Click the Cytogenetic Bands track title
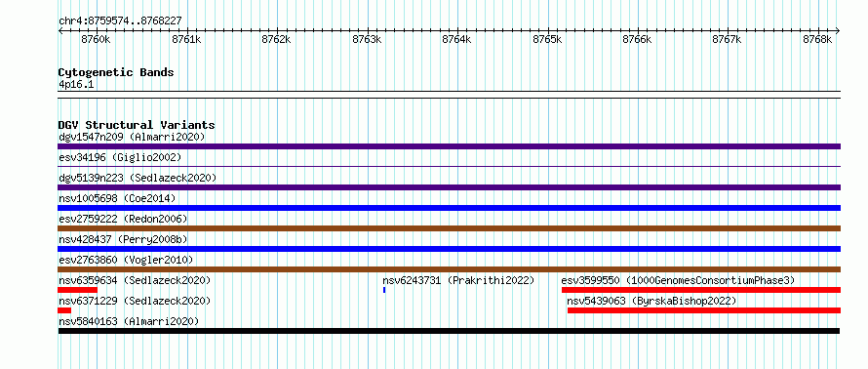 point(116,72)
